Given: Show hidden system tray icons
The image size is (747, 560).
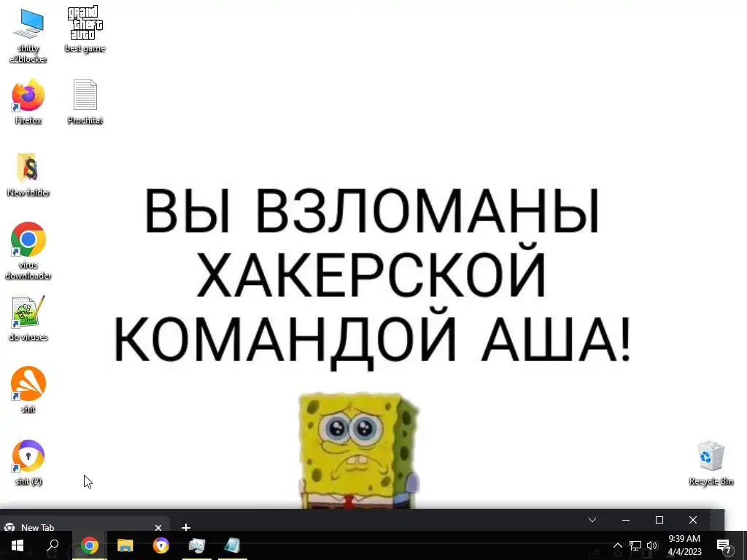Looking at the screenshot, I should [x=617, y=545].
